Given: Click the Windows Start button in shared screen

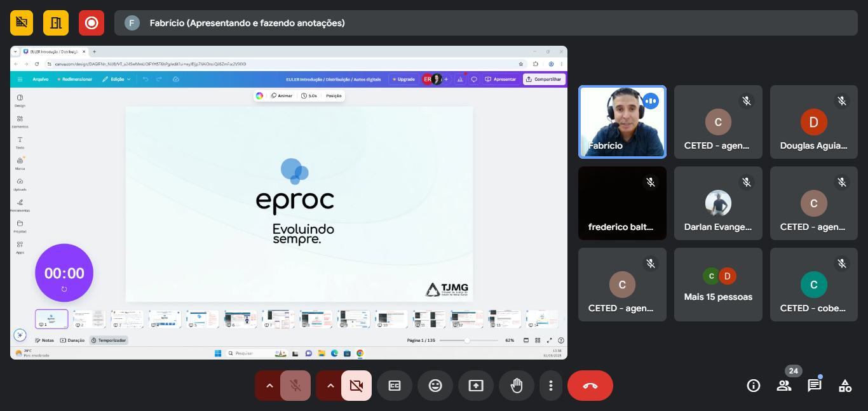Looking at the screenshot, I should (x=218, y=353).
